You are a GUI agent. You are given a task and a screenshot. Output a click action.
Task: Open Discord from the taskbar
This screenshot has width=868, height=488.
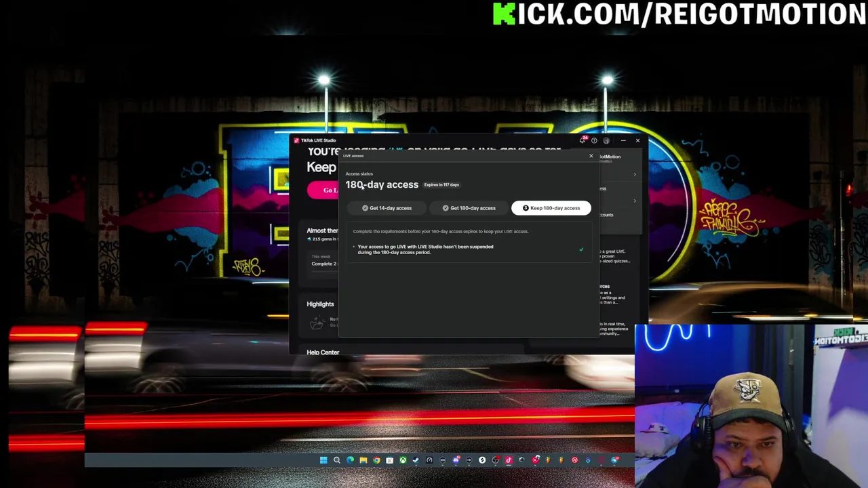456,460
